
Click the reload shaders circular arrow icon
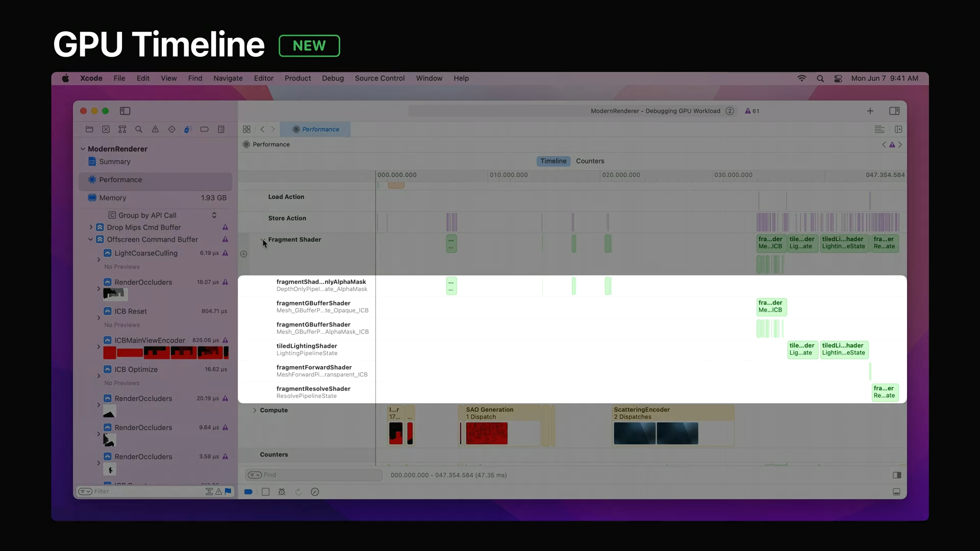[x=298, y=492]
